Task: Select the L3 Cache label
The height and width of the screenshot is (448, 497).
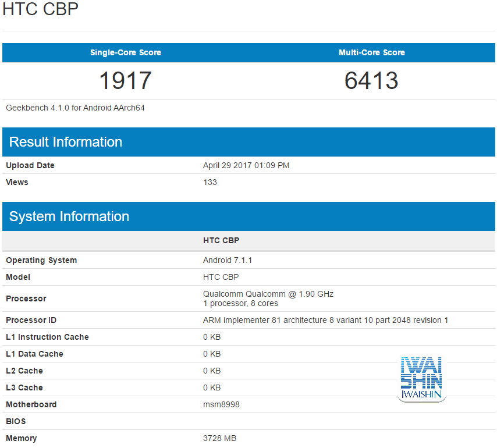Action: coord(24,387)
